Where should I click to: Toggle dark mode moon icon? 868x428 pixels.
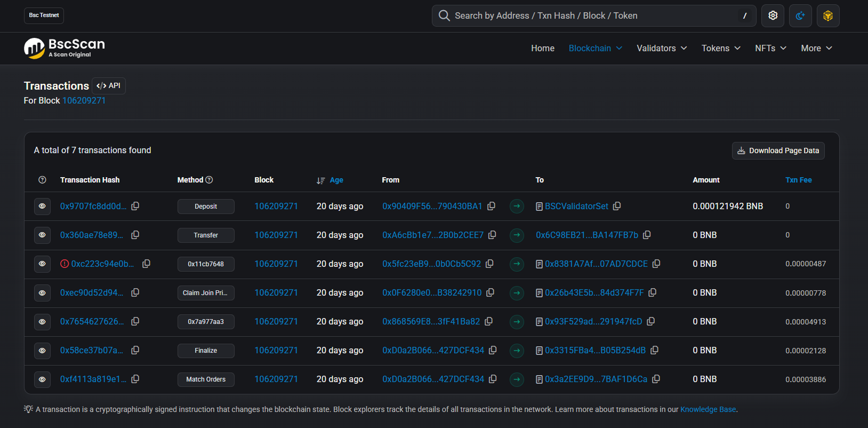click(800, 15)
